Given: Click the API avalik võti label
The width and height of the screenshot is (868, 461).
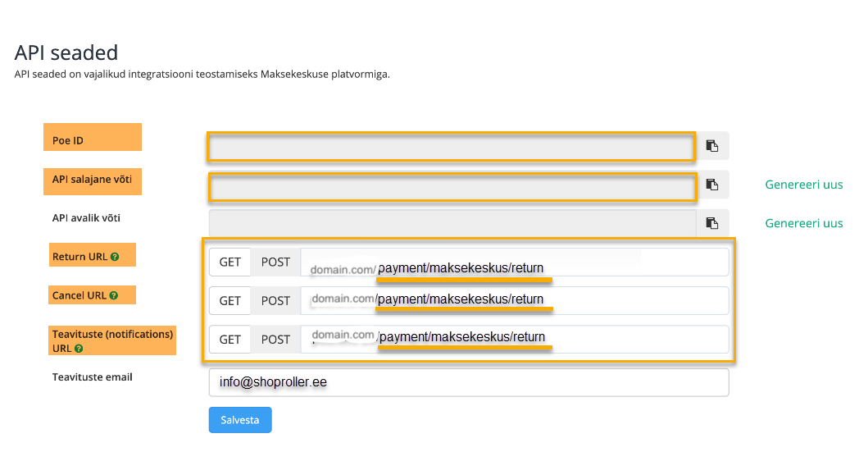Looking at the screenshot, I should tap(86, 218).
